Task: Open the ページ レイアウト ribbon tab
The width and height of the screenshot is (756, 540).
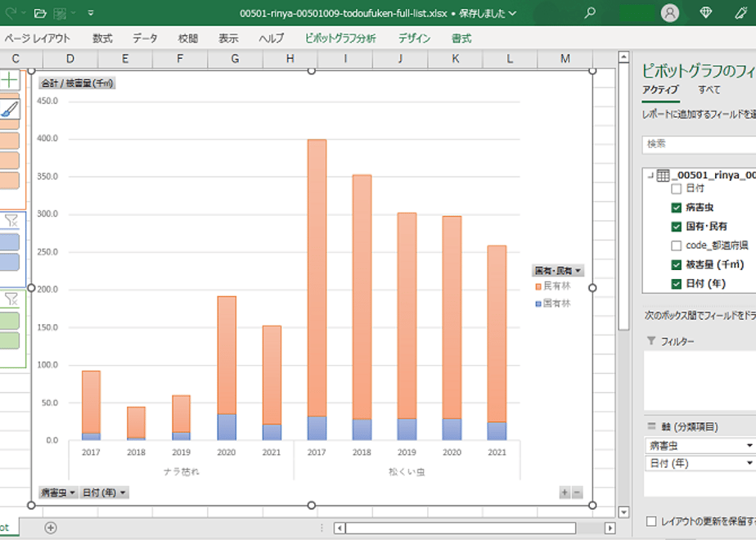Action: [37, 38]
